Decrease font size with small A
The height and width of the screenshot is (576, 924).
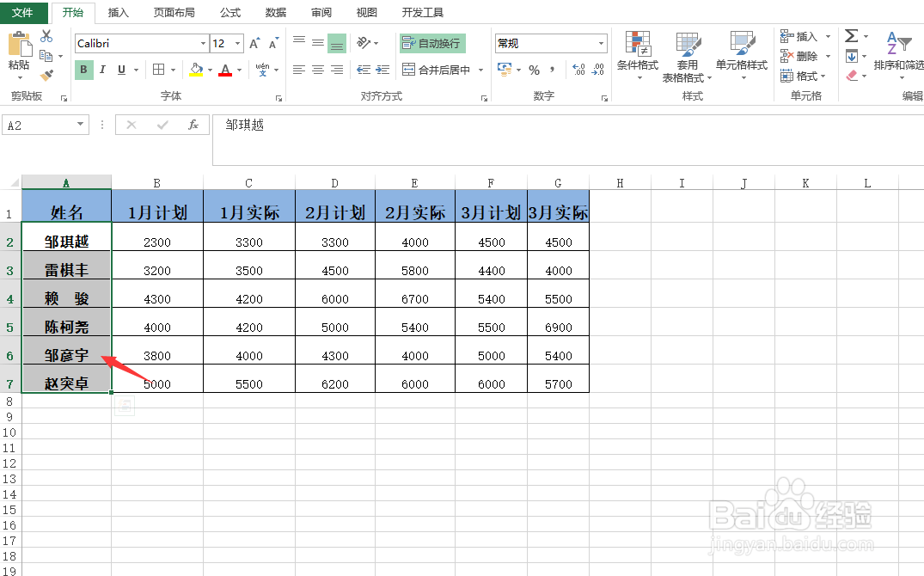273,44
